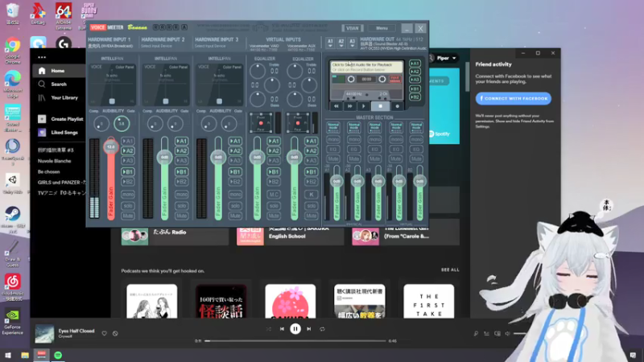Click Connect With Facebook button

coord(514,98)
